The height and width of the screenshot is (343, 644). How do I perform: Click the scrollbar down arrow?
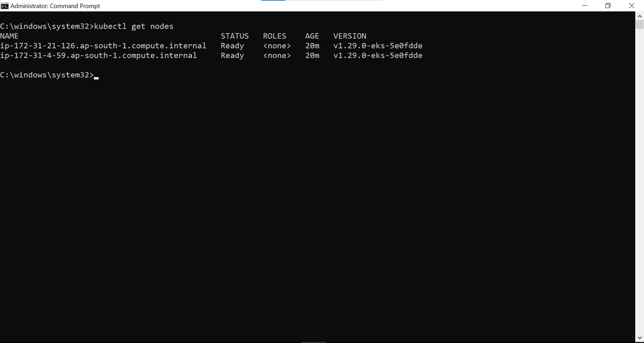point(640,339)
